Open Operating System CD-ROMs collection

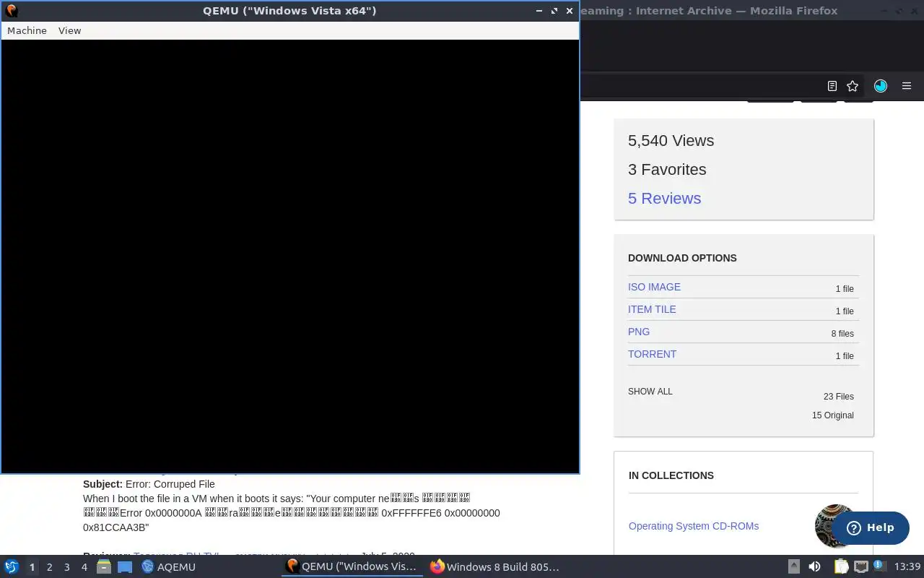[694, 526]
